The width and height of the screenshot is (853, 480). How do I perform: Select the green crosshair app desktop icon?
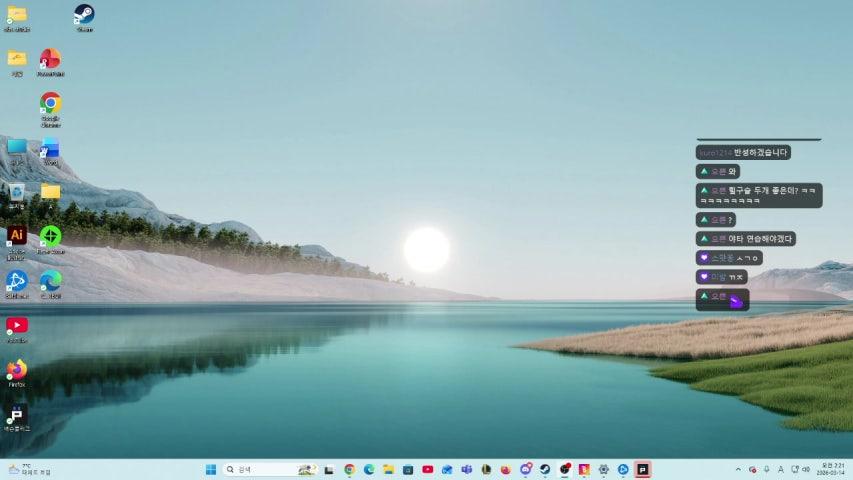[x=50, y=236]
